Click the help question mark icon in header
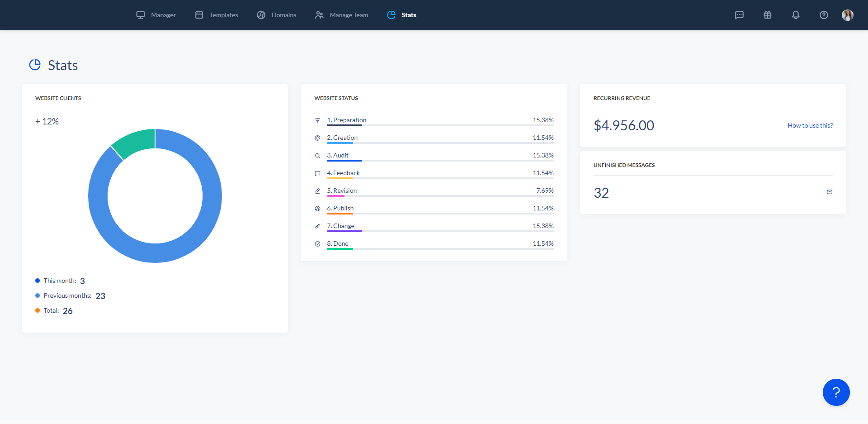Viewport: 868px width, 424px height. 824,15
